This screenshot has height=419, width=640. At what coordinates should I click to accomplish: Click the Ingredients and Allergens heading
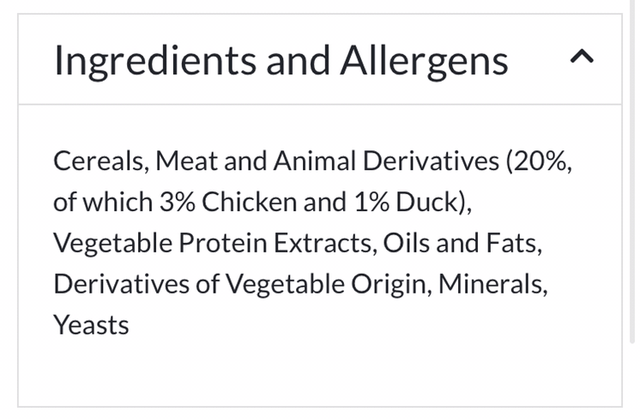point(281,61)
